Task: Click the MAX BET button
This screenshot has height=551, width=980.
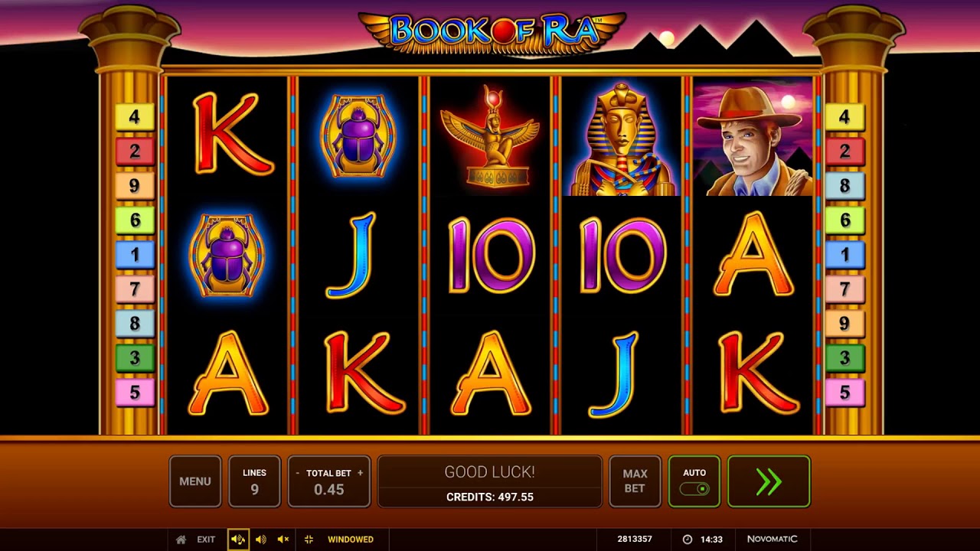Action: point(635,481)
